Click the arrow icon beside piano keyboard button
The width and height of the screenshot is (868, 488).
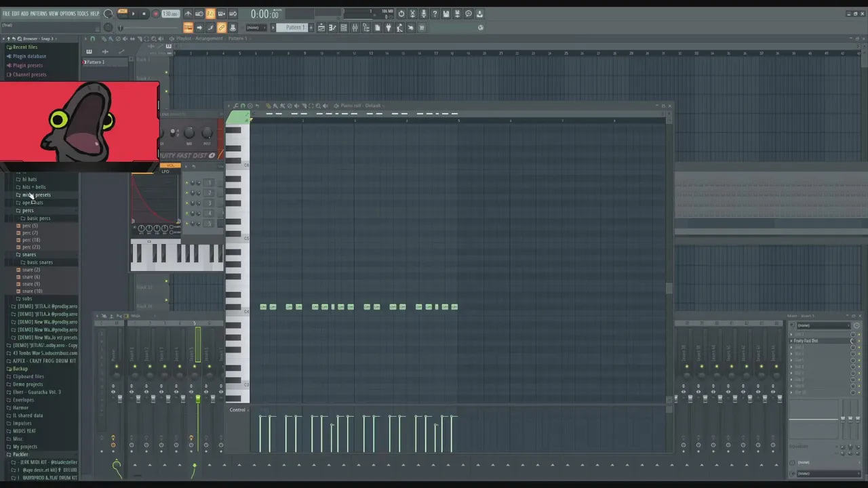tap(199, 27)
